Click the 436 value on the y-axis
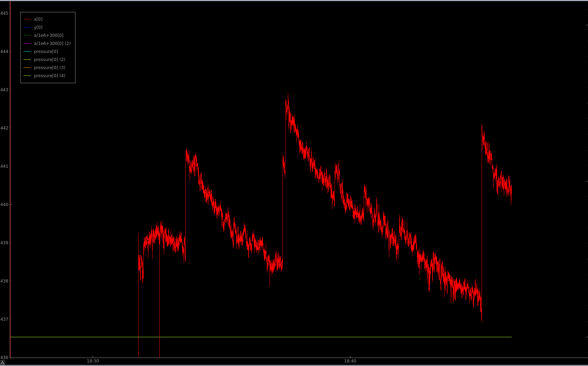 pyautogui.click(x=4, y=358)
